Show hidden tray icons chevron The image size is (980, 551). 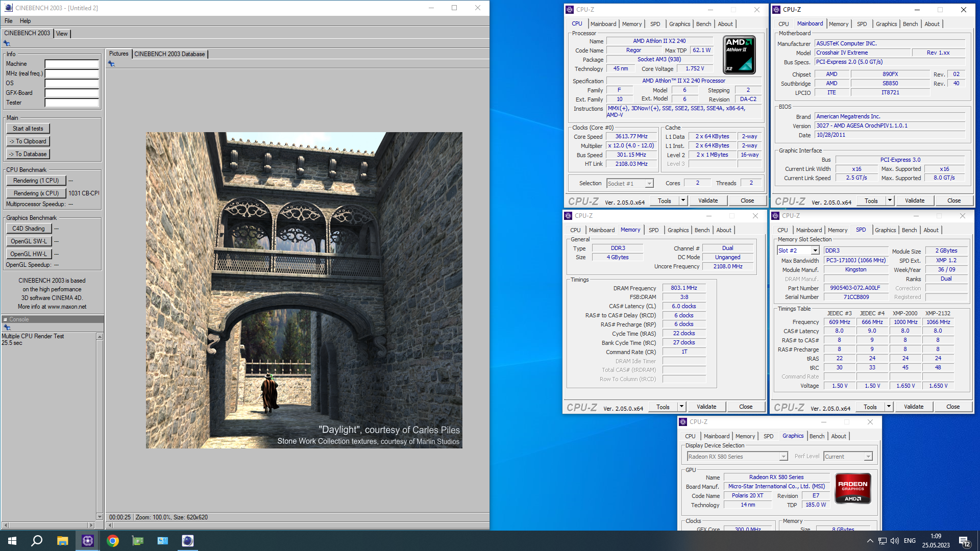tap(870, 541)
